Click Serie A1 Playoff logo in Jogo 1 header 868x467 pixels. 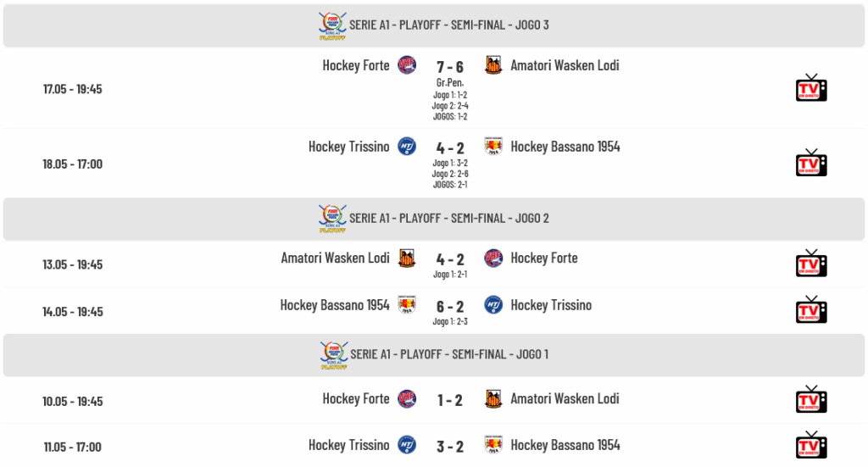[334, 355]
